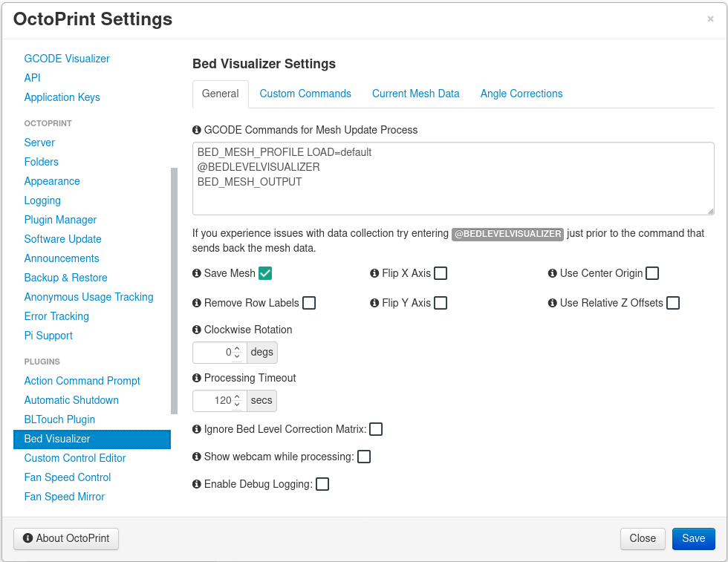Open Application Keys settings
Image resolution: width=728 pixels, height=562 pixels.
click(62, 97)
